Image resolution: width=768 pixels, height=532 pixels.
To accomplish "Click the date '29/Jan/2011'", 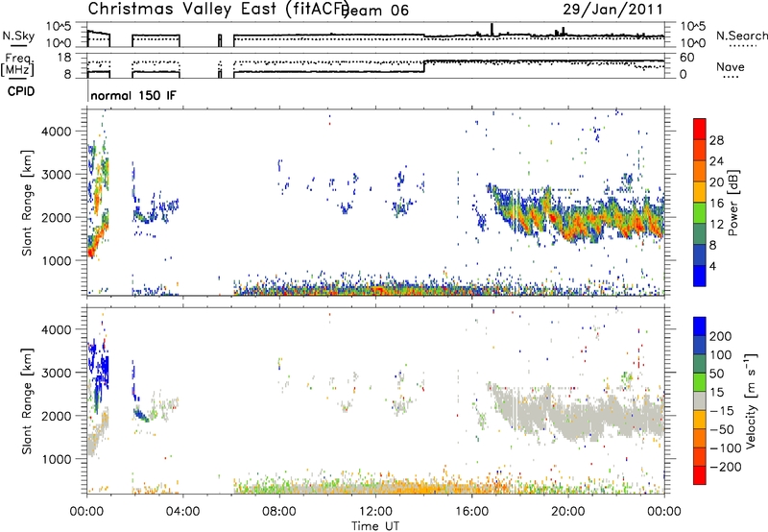I will (612, 9).
